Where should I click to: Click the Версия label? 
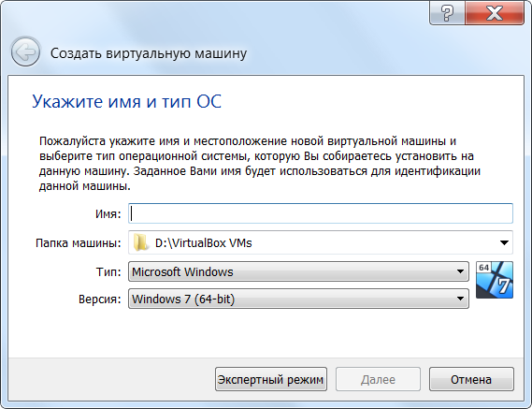click(100, 299)
